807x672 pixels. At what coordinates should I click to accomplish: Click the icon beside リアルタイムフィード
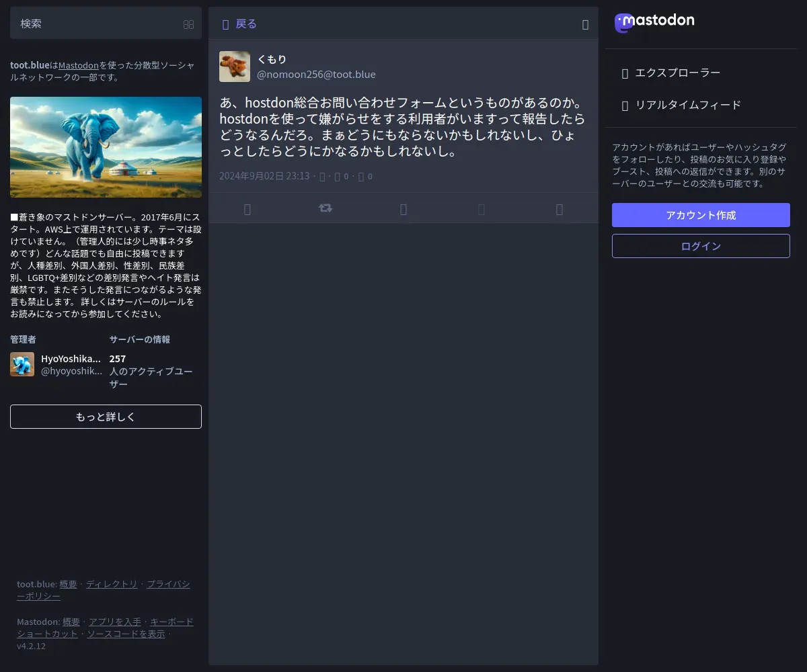pos(625,106)
